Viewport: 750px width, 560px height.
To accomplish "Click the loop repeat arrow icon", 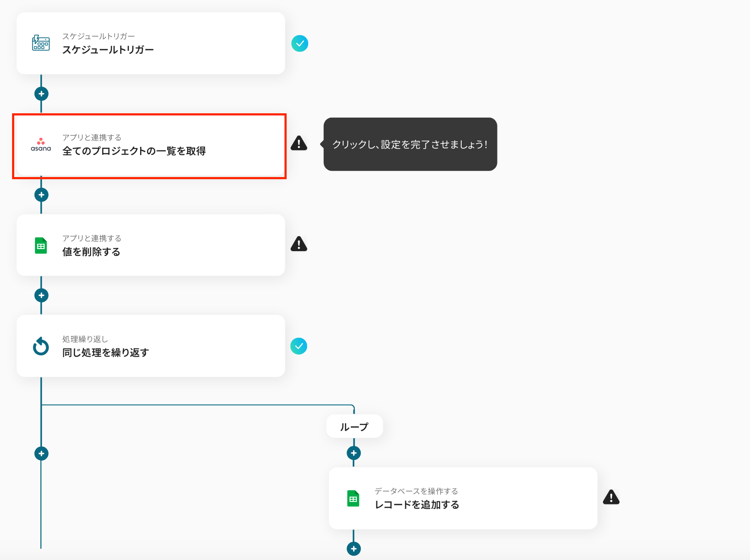I will click(x=41, y=346).
